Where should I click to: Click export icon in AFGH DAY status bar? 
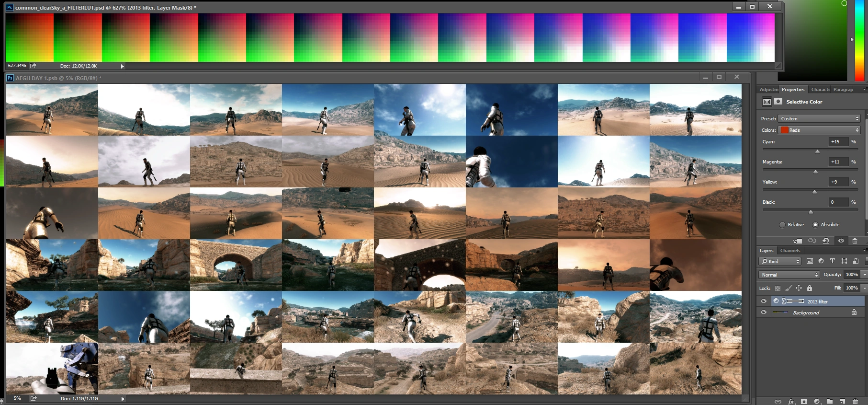pyautogui.click(x=34, y=398)
